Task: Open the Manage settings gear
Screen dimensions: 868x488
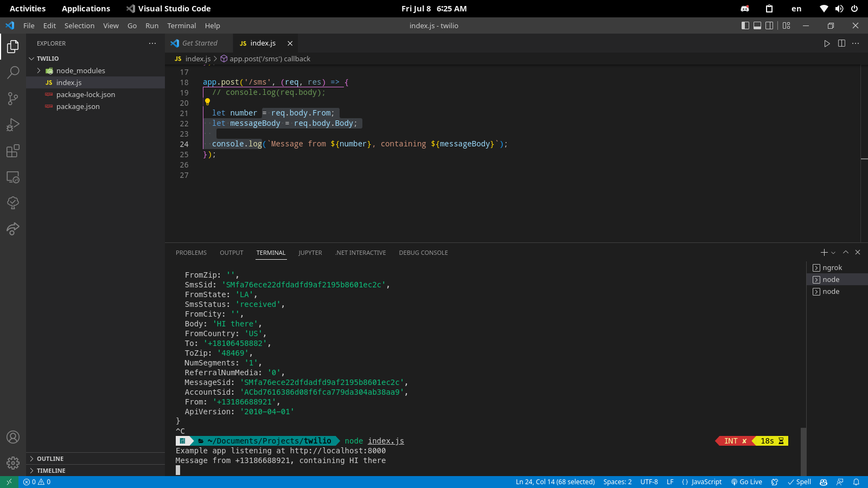Action: tap(13, 463)
